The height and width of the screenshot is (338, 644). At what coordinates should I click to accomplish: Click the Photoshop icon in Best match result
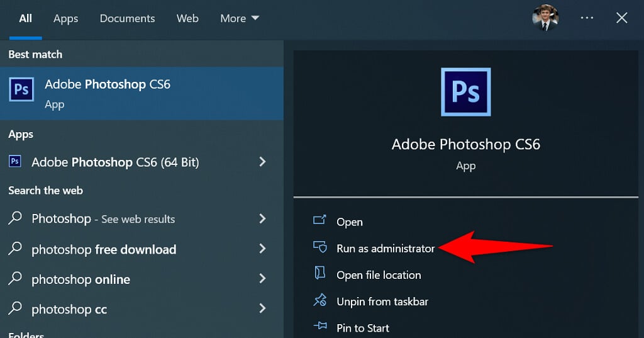click(x=21, y=90)
